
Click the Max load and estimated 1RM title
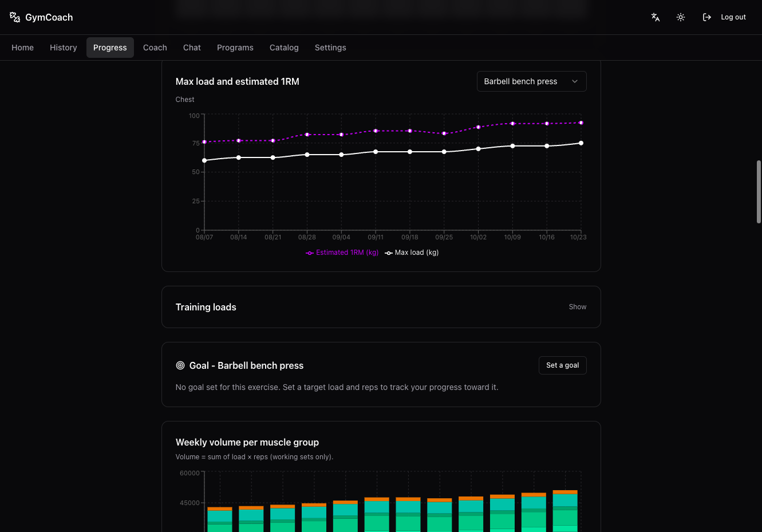pos(238,81)
